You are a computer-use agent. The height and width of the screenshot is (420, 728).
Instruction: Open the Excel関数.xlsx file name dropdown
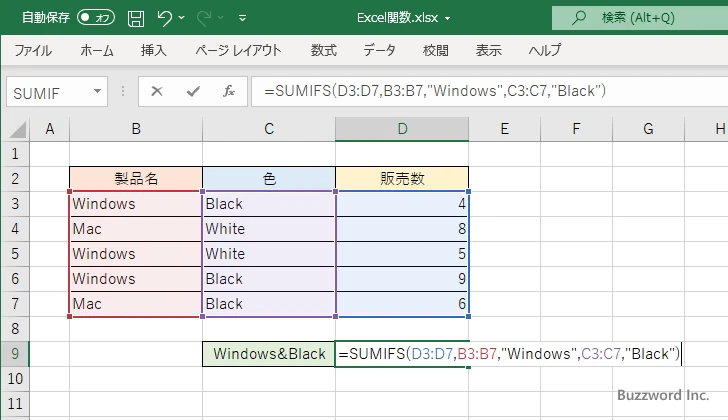point(448,19)
